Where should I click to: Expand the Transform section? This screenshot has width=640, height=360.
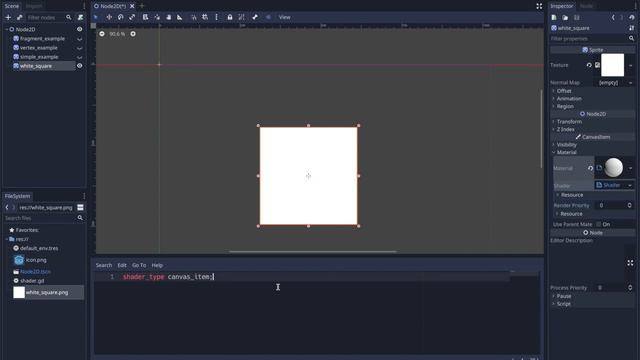pyautogui.click(x=568, y=122)
